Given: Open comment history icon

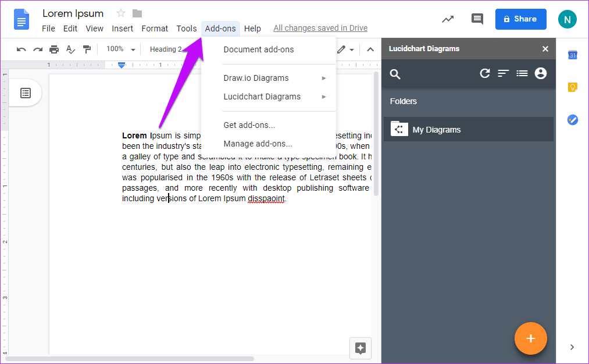Looking at the screenshot, I should [x=477, y=19].
